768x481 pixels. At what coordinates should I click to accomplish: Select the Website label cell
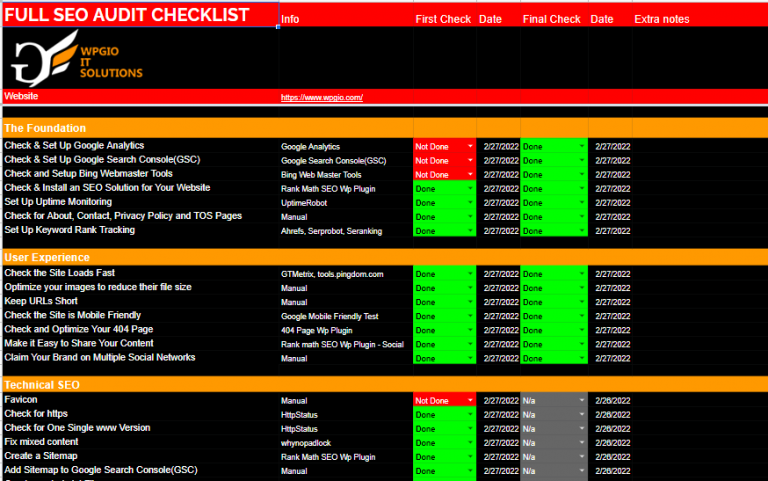coord(141,96)
